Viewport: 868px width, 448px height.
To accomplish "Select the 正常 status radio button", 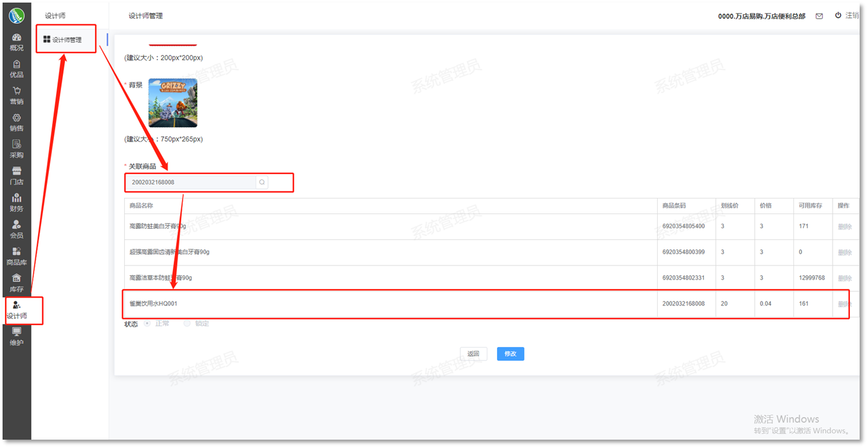I will point(148,323).
